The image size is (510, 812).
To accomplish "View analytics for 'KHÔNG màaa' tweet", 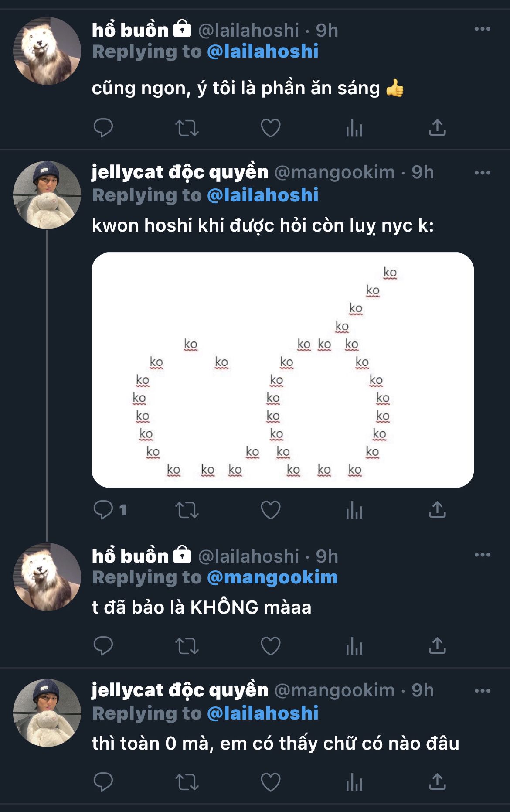I will tap(354, 646).
